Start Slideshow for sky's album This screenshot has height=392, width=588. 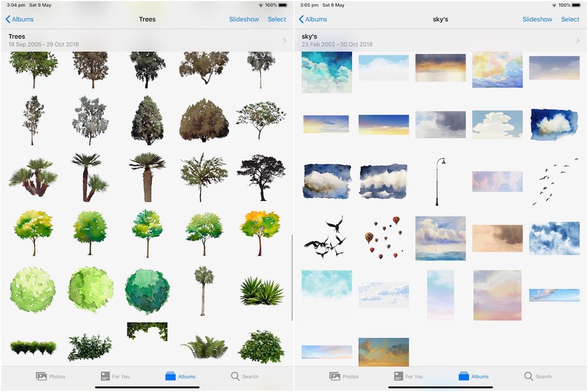[x=537, y=19]
